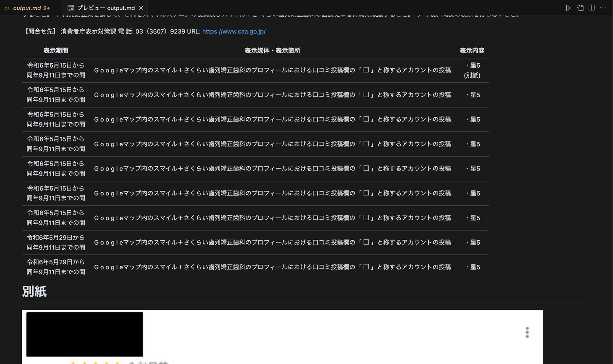Click the first 令和6年5月29日から period cell

point(56,243)
